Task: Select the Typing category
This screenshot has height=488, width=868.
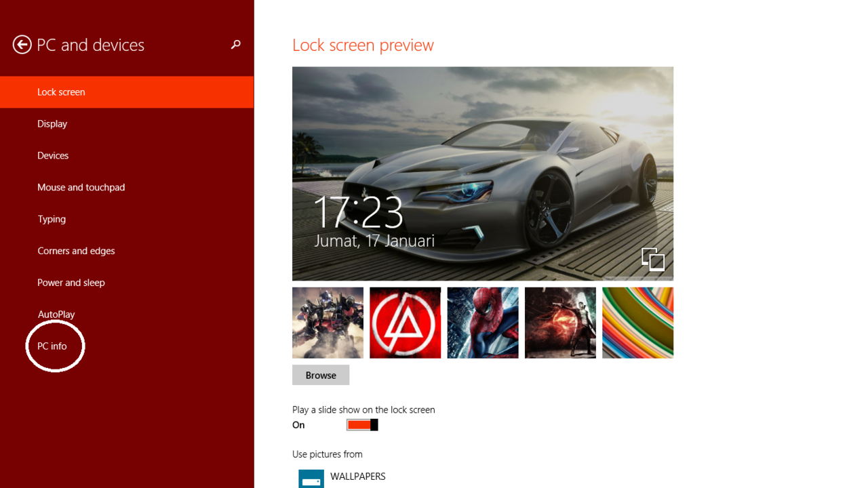Action: tap(52, 220)
